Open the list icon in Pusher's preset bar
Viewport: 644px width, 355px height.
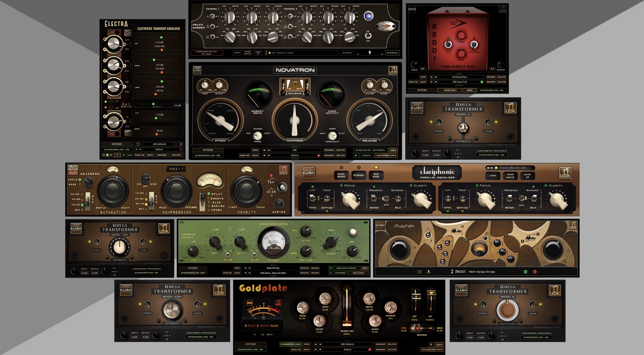click(x=419, y=272)
